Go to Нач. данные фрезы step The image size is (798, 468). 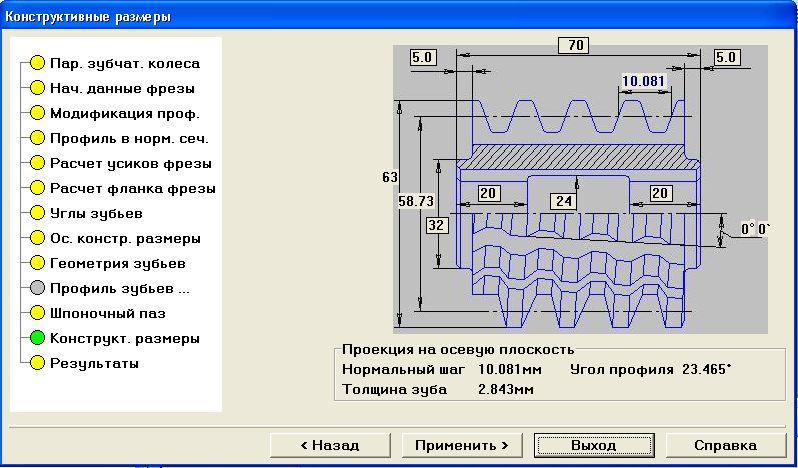click(x=122, y=89)
